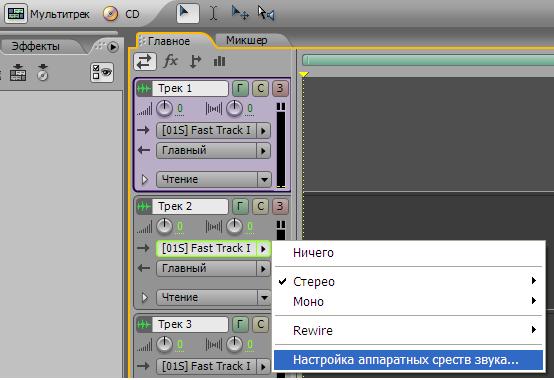The height and width of the screenshot is (380, 554).
Task: Open the CD view
Action: click(122, 14)
